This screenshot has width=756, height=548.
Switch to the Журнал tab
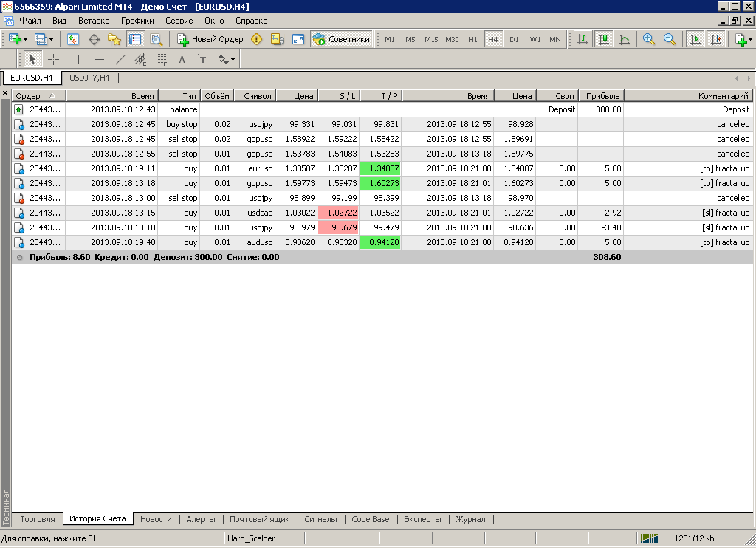470,519
